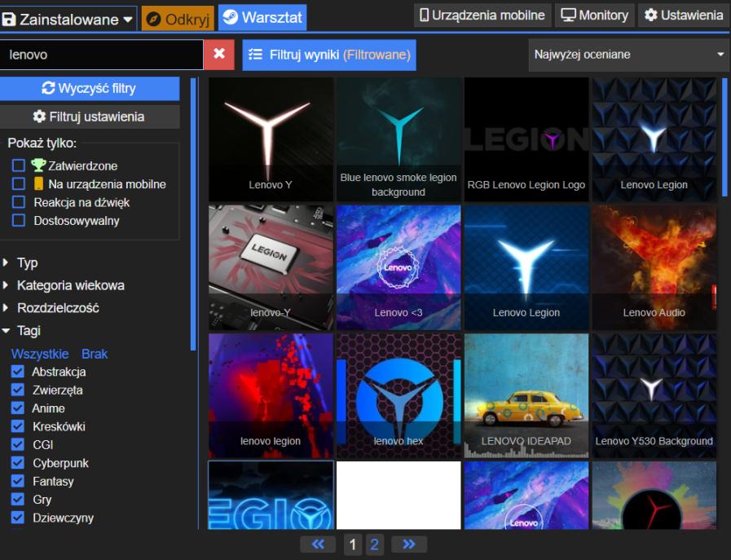Open Ustawienia gear settings
This screenshot has height=560, width=731.
tap(683, 15)
